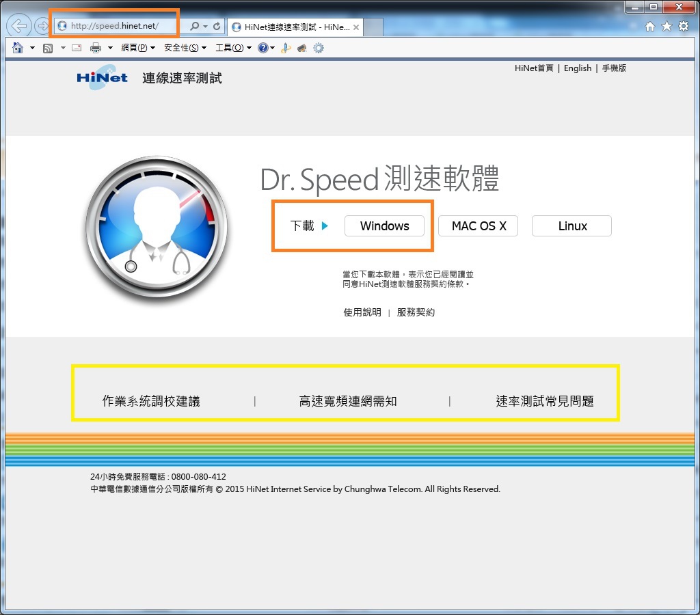Select the HiNet連線速率測試 browser tab

pyautogui.click(x=295, y=27)
